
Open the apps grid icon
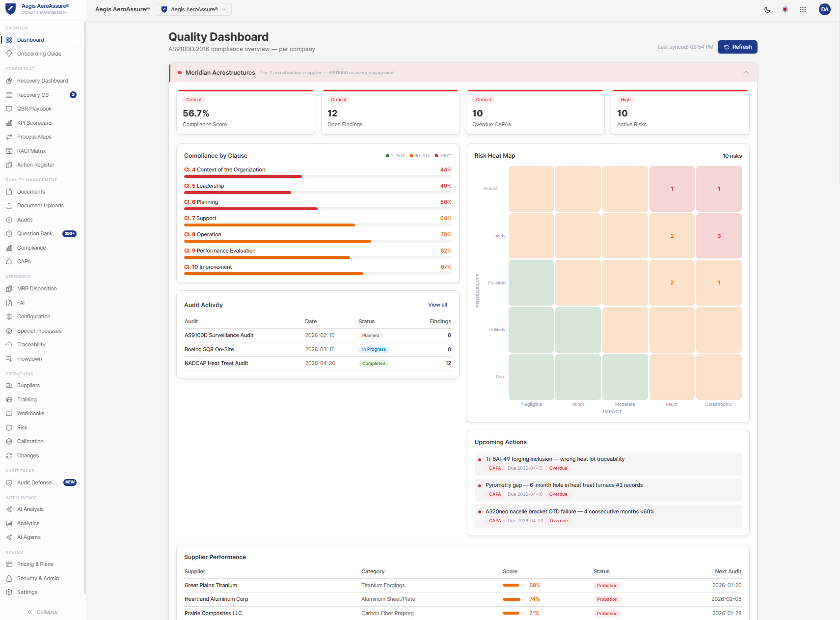point(803,9)
